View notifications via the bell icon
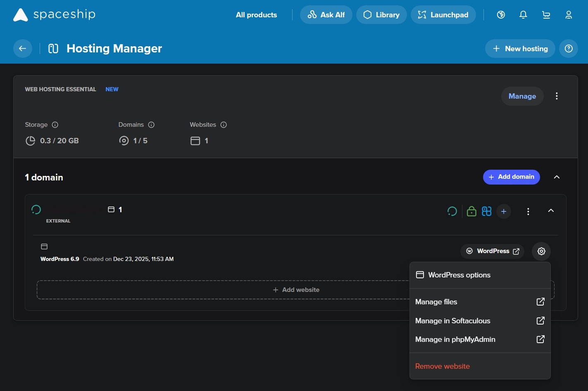Viewport: 588px width, 391px height. [x=523, y=14]
